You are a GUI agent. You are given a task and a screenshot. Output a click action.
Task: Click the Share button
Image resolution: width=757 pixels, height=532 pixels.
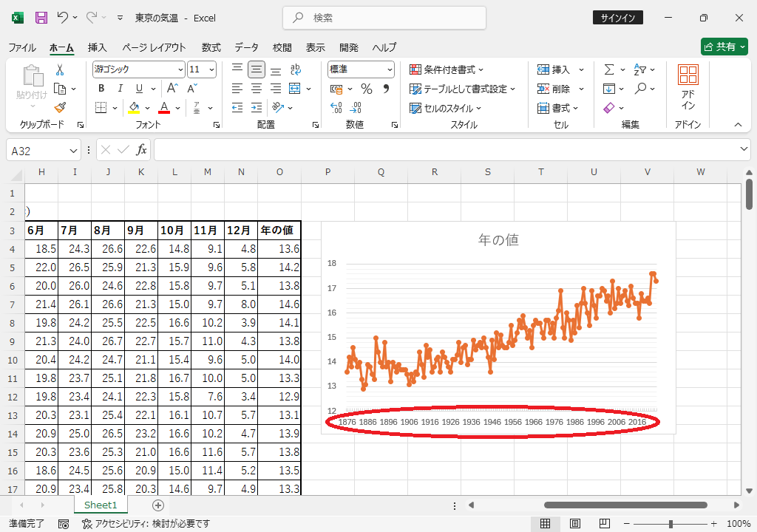point(724,47)
